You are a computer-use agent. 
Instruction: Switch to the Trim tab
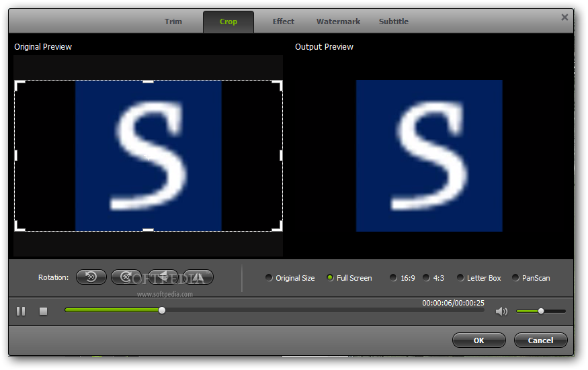[x=173, y=21]
